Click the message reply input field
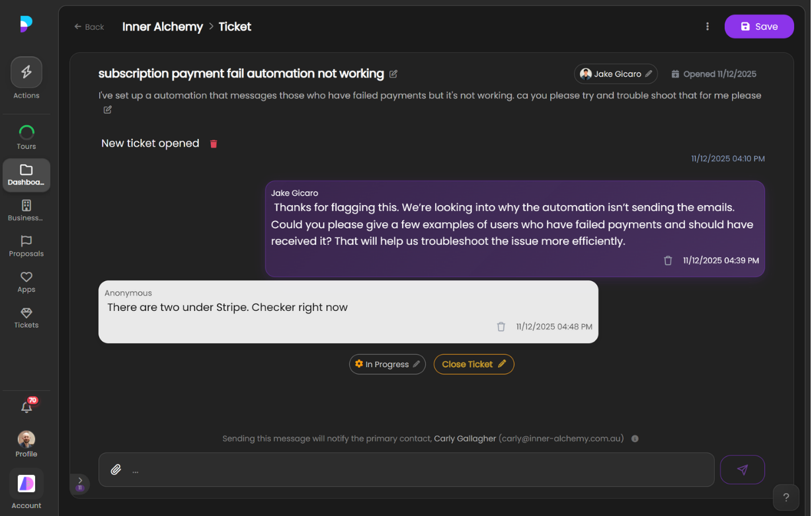812x516 pixels. (x=406, y=469)
